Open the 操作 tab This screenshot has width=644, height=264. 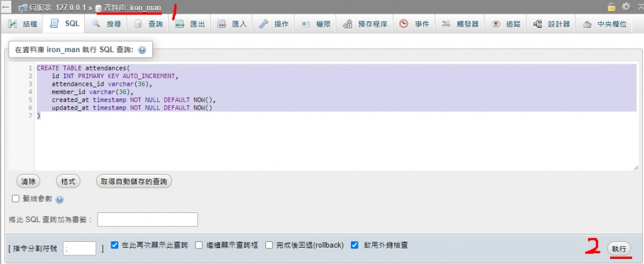click(273, 25)
